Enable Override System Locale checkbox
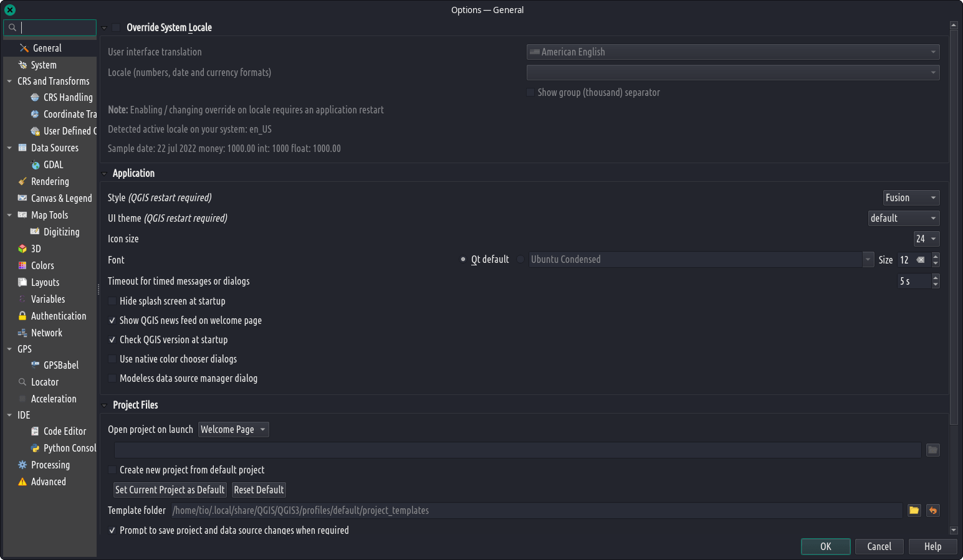 pos(116,27)
